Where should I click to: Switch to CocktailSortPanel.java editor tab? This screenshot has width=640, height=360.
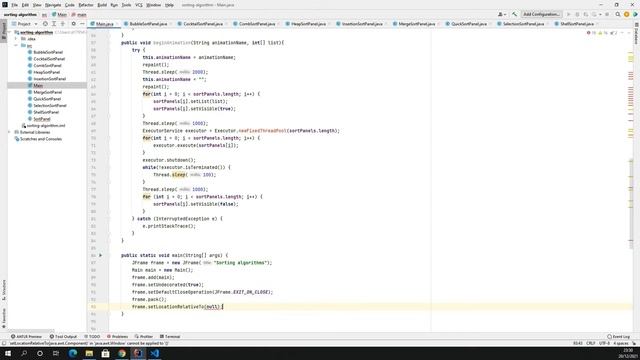(202, 24)
